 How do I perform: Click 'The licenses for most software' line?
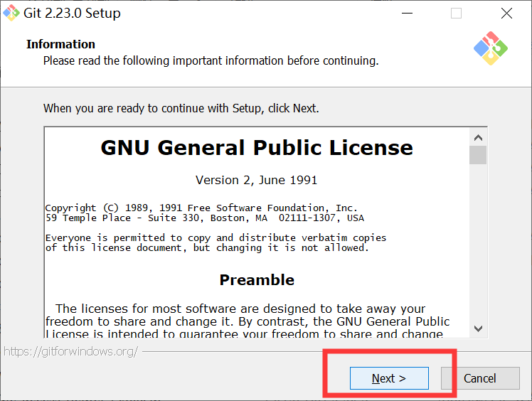[240, 309]
